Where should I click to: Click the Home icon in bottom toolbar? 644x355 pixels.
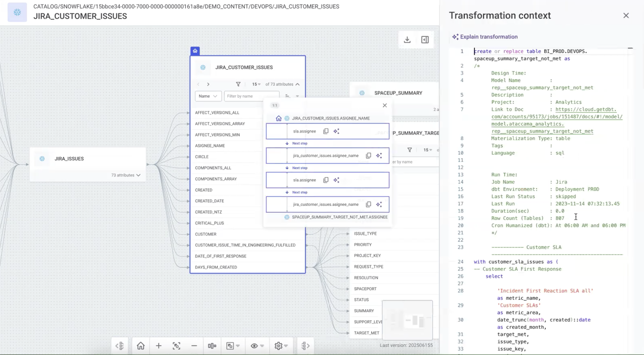(140, 346)
